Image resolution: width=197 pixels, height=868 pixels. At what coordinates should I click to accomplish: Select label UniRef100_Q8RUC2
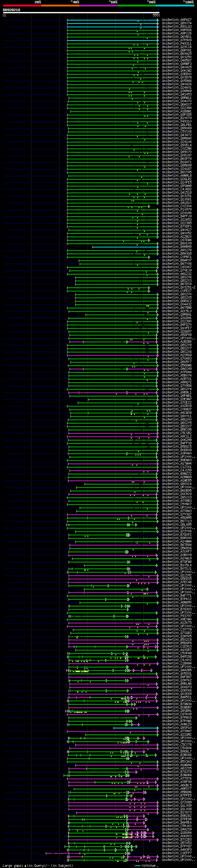pos(177,301)
